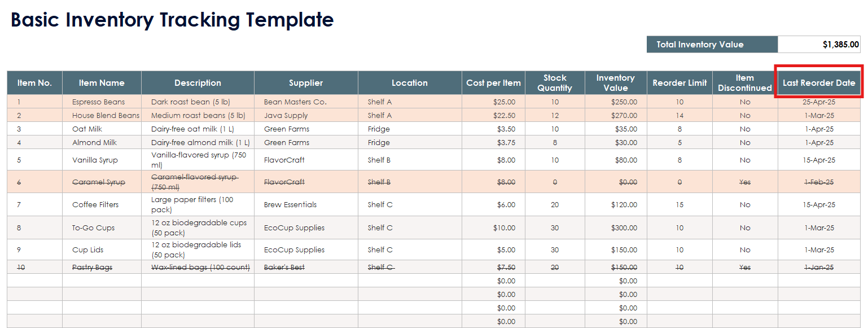The width and height of the screenshot is (868, 328).
Task: Select the $1,385.00 total inventory value cell
Action: [819, 45]
